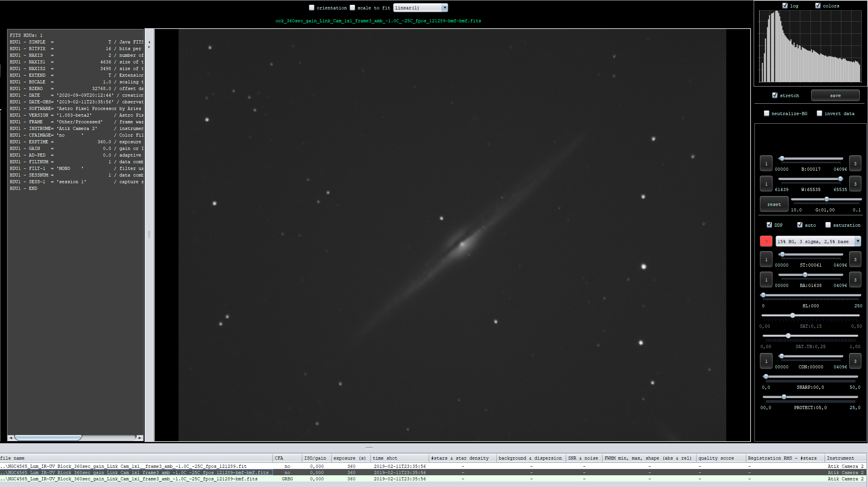Viewport: 868px width, 487px height.
Task: Click the '1' button beside black point slider
Action: (766, 164)
